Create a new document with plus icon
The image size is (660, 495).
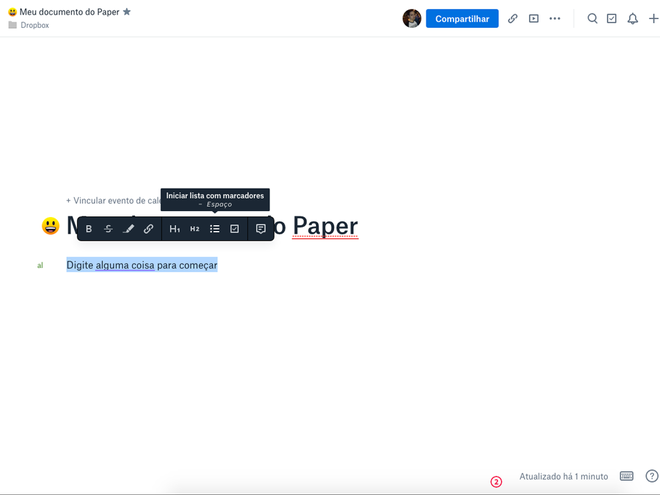point(654,19)
